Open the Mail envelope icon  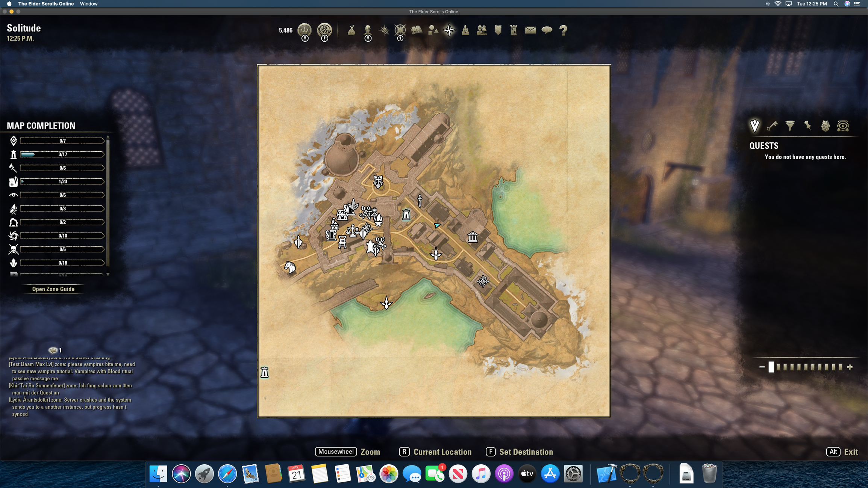tap(530, 30)
